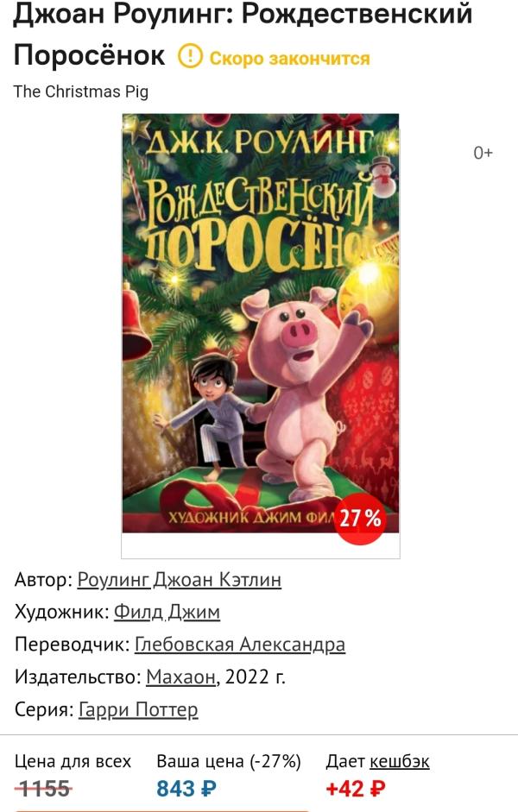Image resolution: width=518 pixels, height=812 pixels.
Task: Click the Цена для всех label
Action: 73,761
